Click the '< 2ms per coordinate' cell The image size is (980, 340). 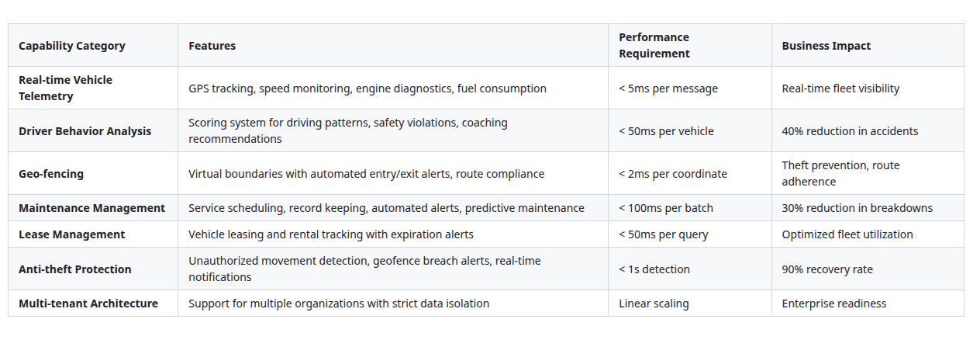pyautogui.click(x=673, y=174)
